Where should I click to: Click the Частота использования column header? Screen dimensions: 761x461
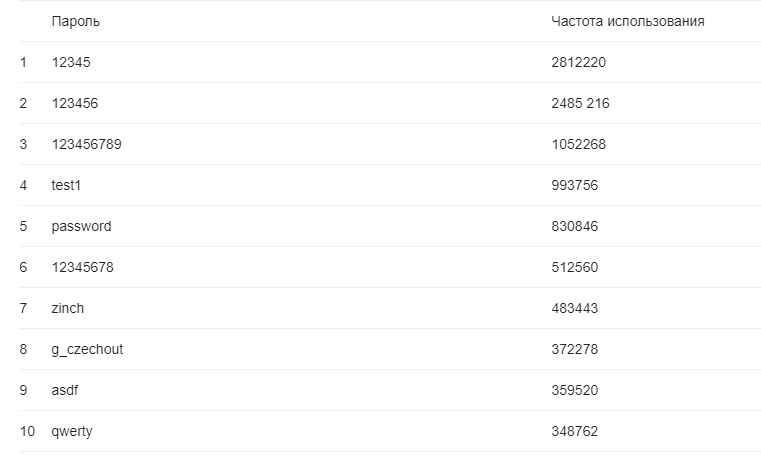[x=628, y=21]
